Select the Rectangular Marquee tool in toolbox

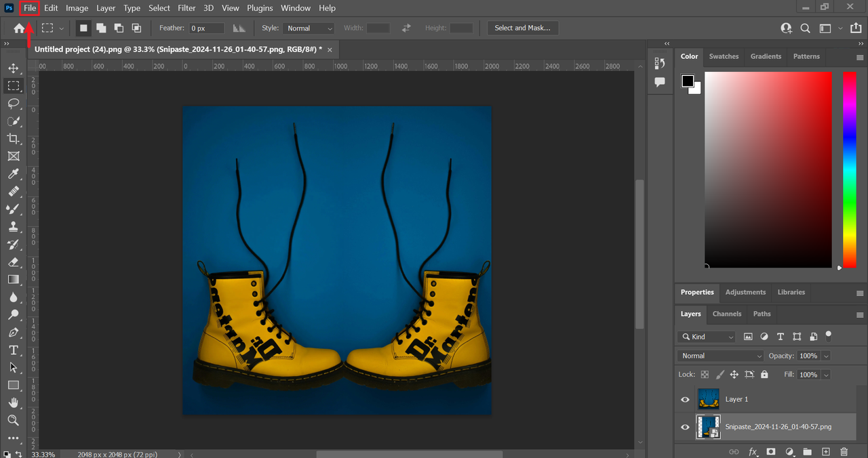pyautogui.click(x=13, y=85)
